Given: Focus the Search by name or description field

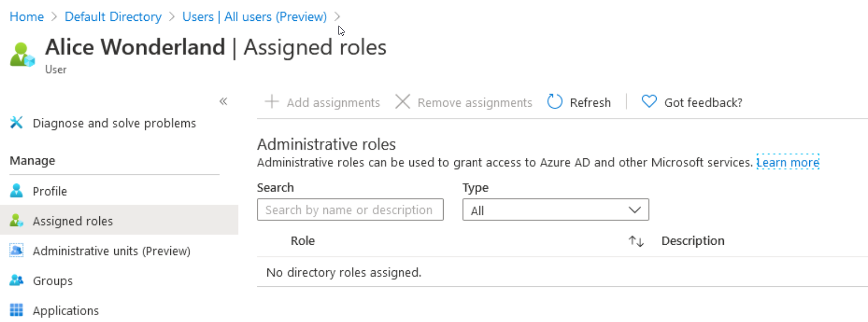Looking at the screenshot, I should pyautogui.click(x=350, y=210).
